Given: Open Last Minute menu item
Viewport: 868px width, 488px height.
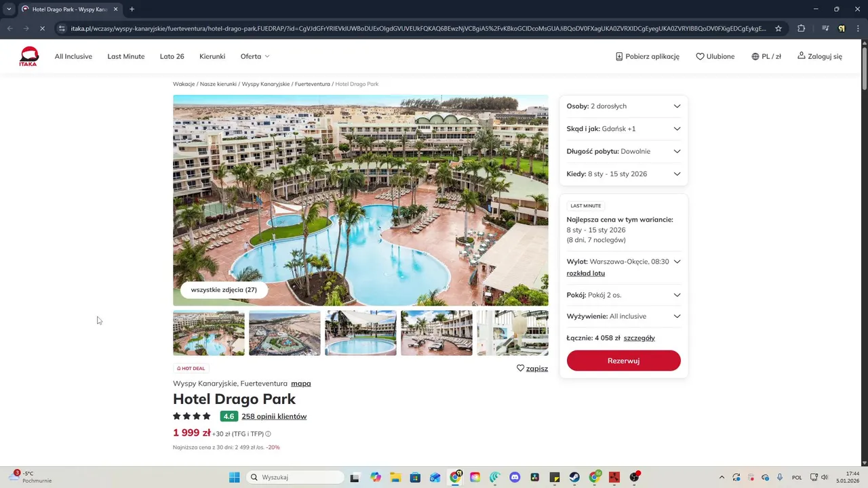Looking at the screenshot, I should (x=126, y=56).
